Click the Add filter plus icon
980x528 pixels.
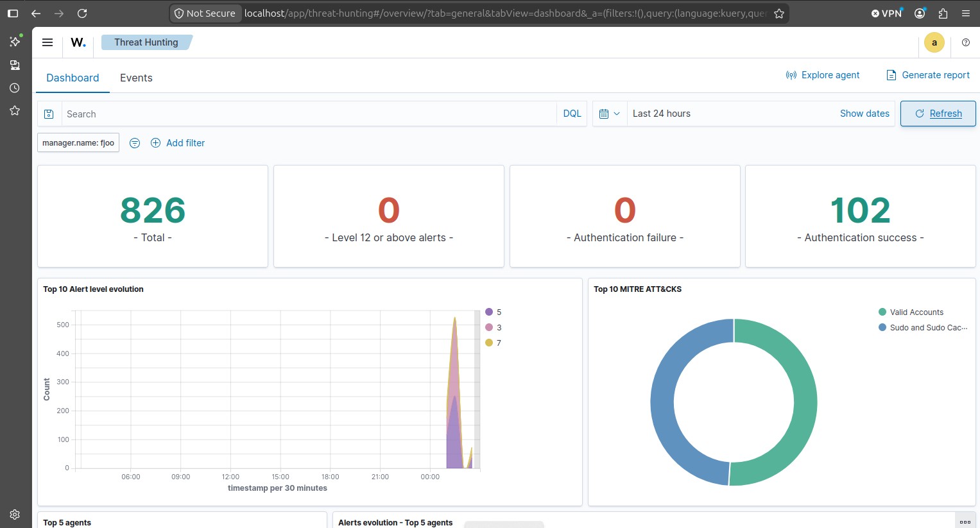coord(155,143)
